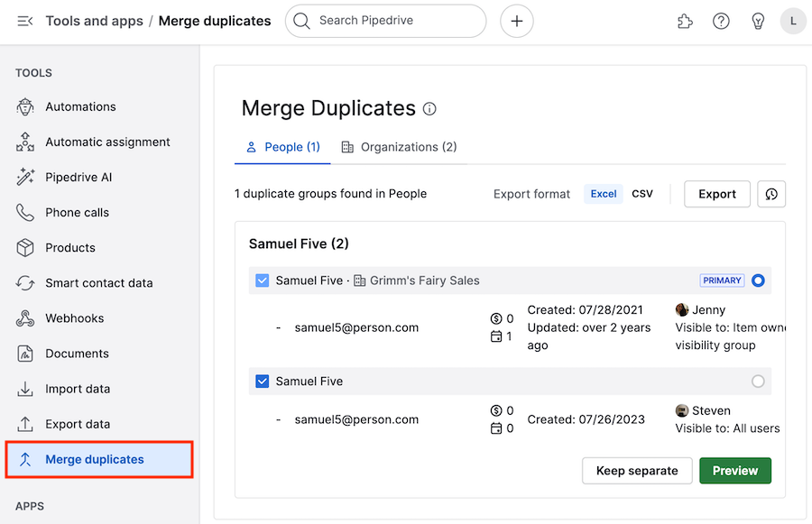Click the quick add plus button
This screenshot has width=812, height=524.
tap(516, 22)
